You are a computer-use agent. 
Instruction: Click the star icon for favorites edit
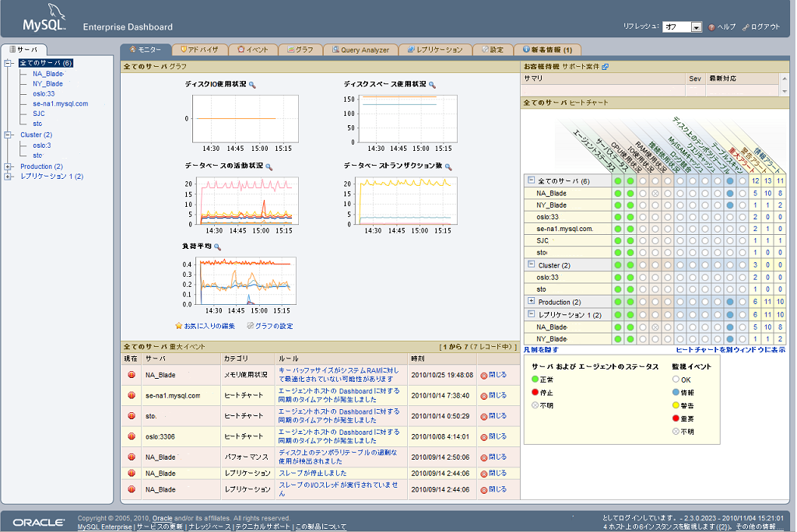(x=178, y=326)
